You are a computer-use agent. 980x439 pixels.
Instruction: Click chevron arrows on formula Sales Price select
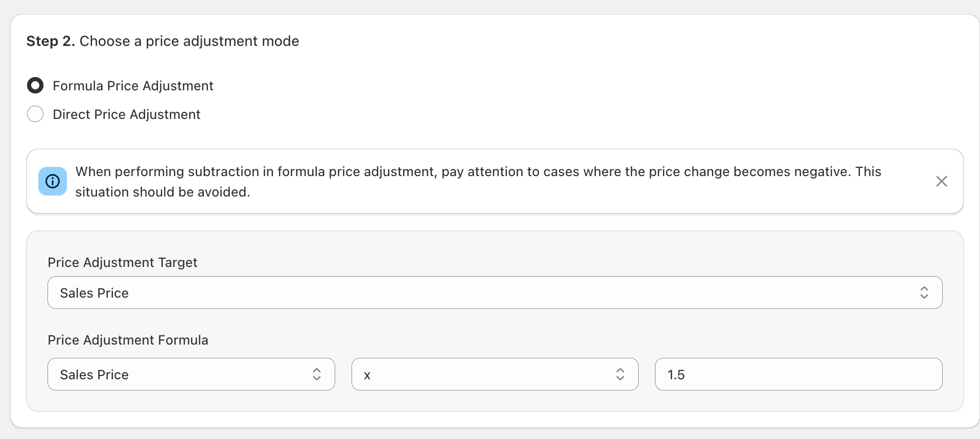coord(317,374)
